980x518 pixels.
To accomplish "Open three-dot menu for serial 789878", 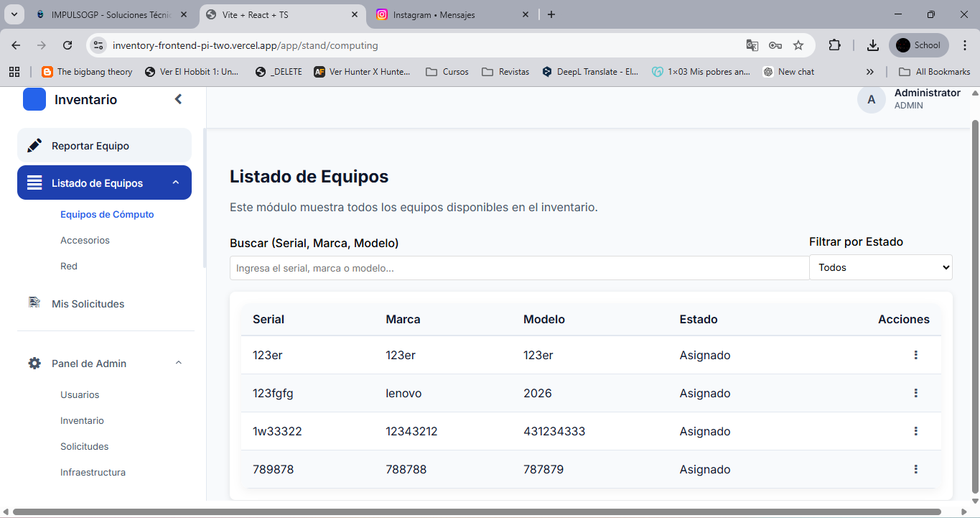I will coord(915,469).
